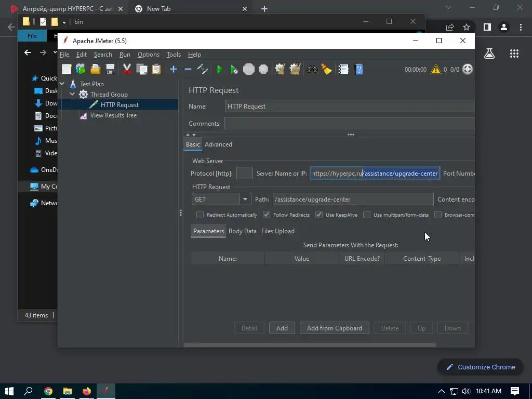Toggle the Redirect Automatically checkbox

point(200,215)
